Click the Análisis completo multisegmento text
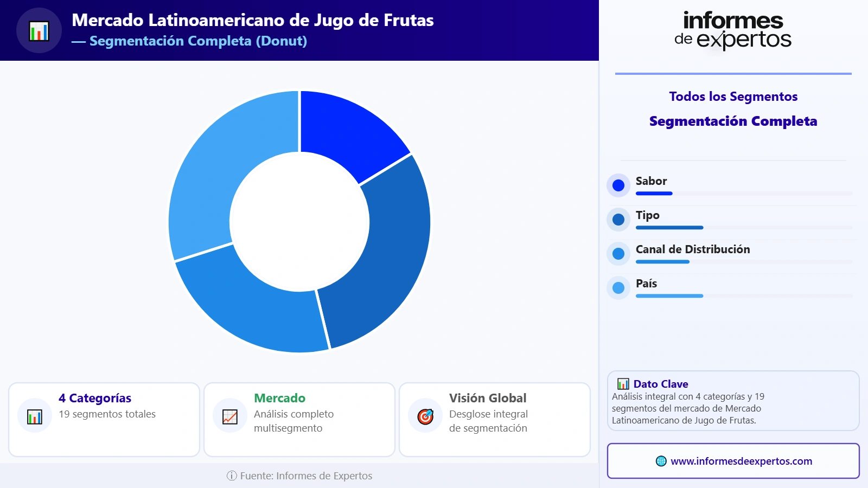The image size is (868, 488). pos(293,421)
